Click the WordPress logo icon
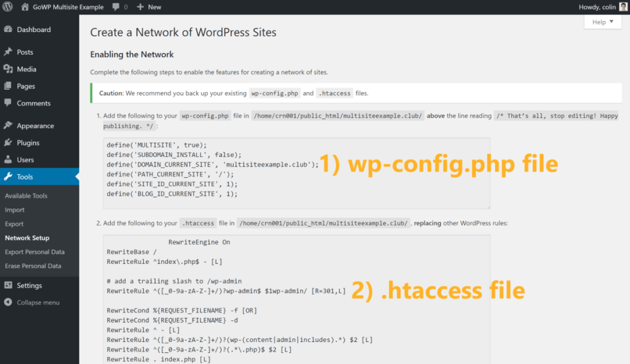The height and width of the screenshot is (364, 630). click(x=7, y=6)
